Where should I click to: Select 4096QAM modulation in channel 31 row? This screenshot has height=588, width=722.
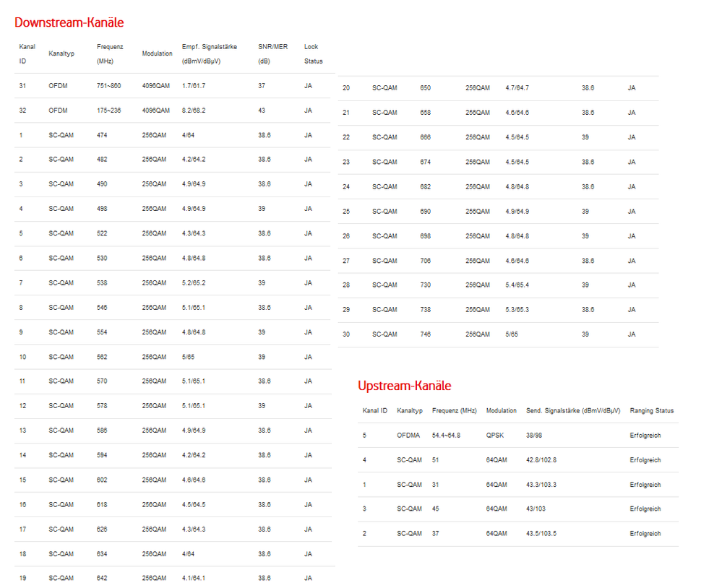[x=155, y=85]
